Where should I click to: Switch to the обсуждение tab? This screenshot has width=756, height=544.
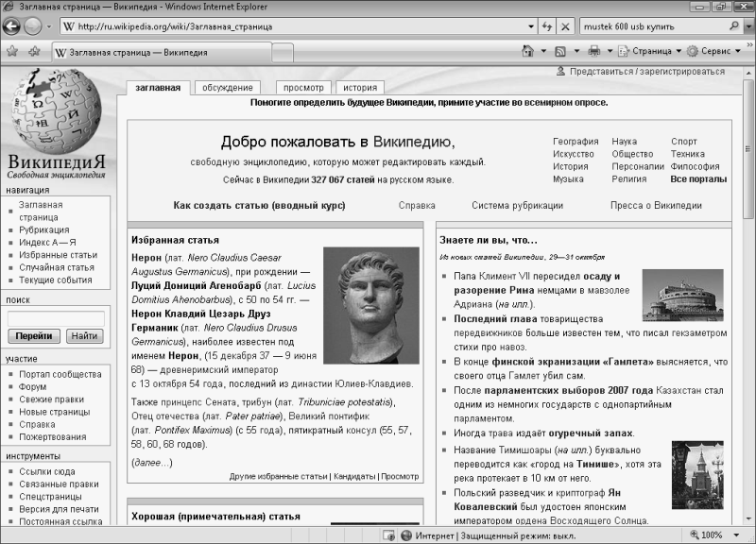[227, 88]
